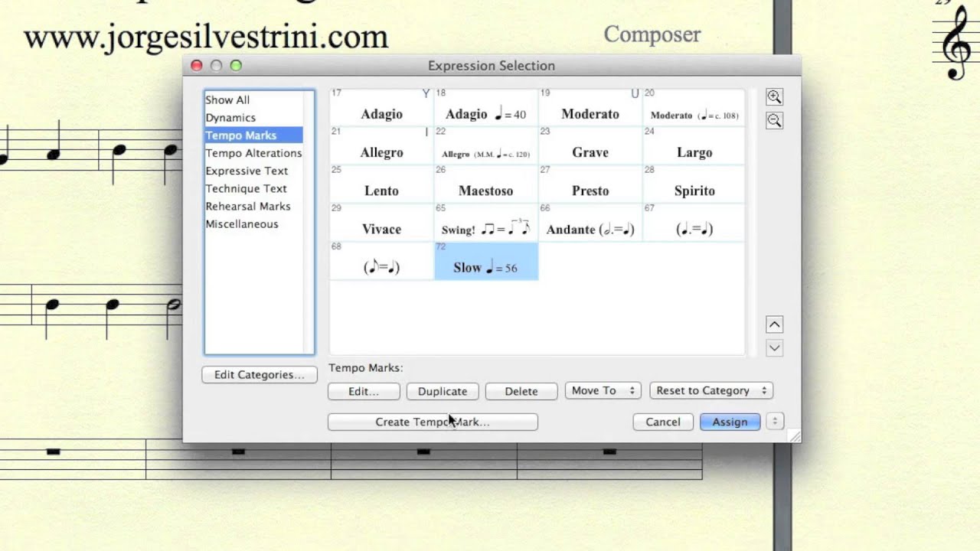This screenshot has width=980, height=551.
Task: Select the Adagio expression number 17
Action: click(x=381, y=107)
